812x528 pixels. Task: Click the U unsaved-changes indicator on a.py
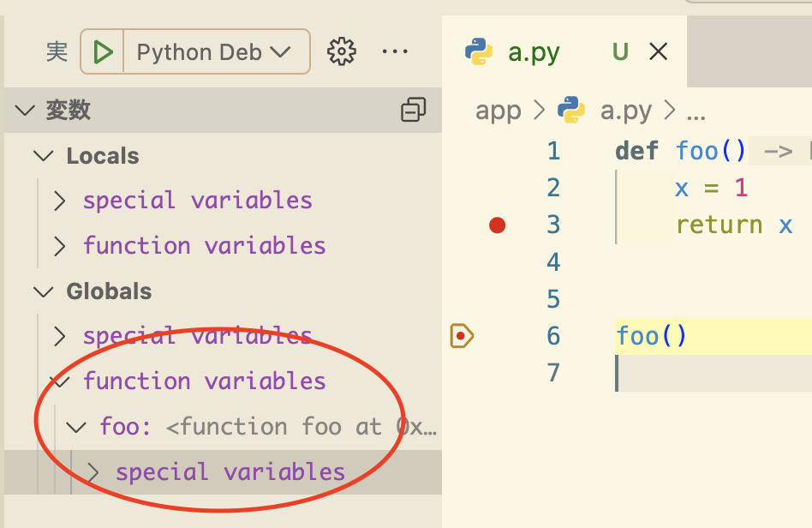619,51
